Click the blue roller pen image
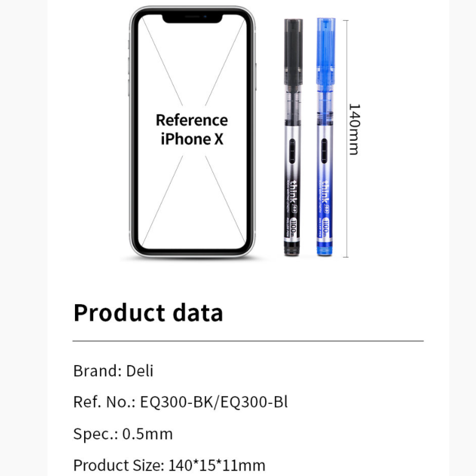The width and height of the screenshot is (476, 476). click(x=325, y=137)
